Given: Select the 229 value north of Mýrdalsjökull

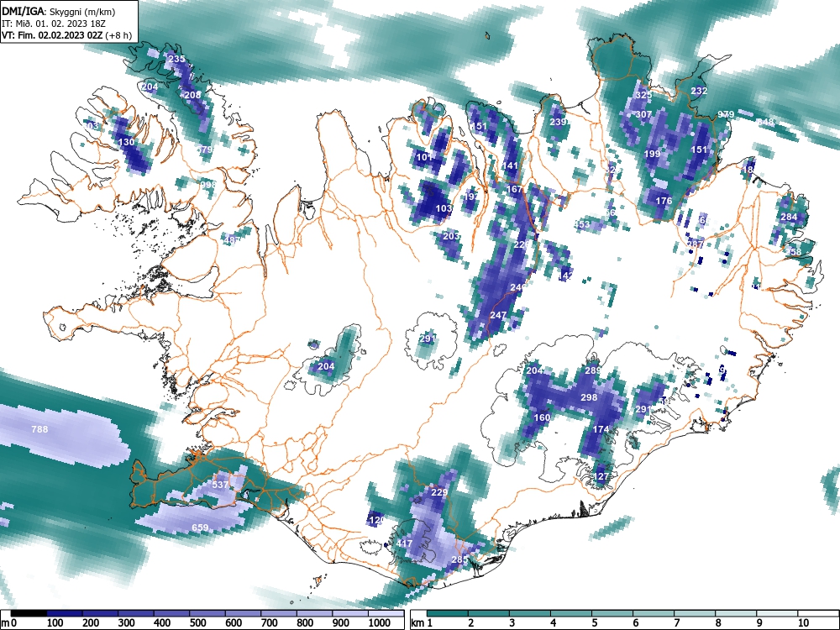Looking at the screenshot, I should point(439,491).
